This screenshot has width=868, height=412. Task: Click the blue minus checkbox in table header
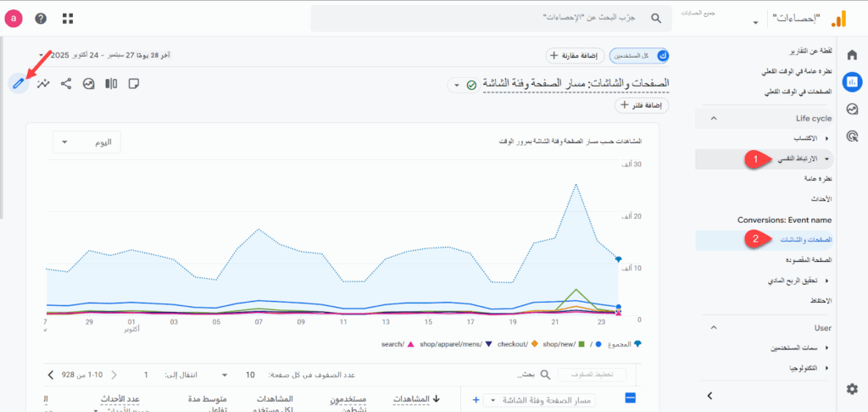click(630, 398)
